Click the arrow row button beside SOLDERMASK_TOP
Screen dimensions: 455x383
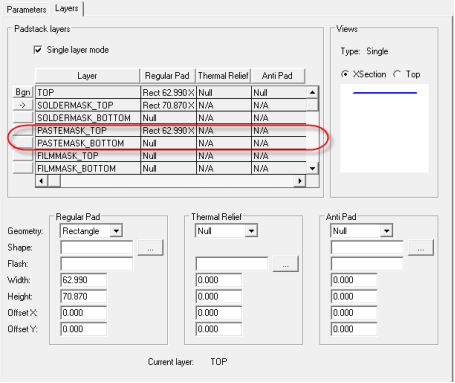(23, 105)
